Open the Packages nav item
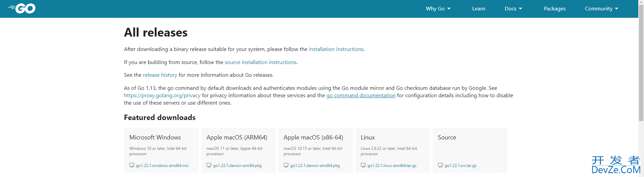The height and width of the screenshot is (177, 644). (554, 9)
